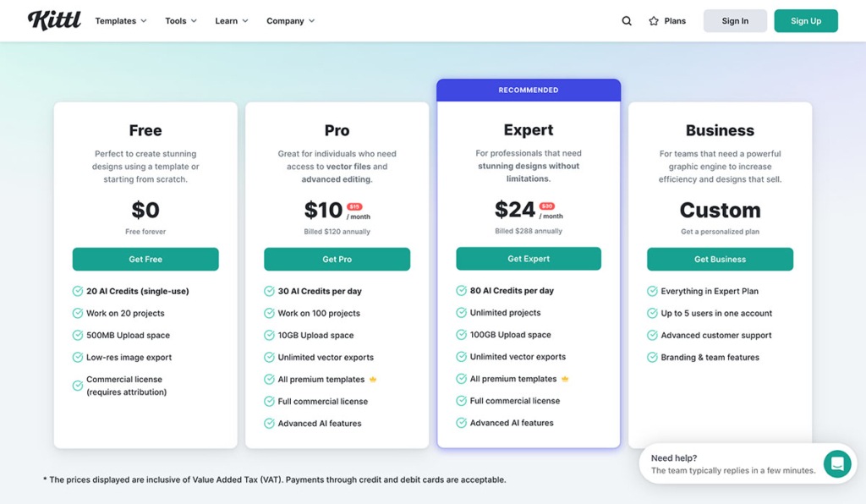This screenshot has width=866, height=504.
Task: Click the Get Expert button
Action: 529,258
